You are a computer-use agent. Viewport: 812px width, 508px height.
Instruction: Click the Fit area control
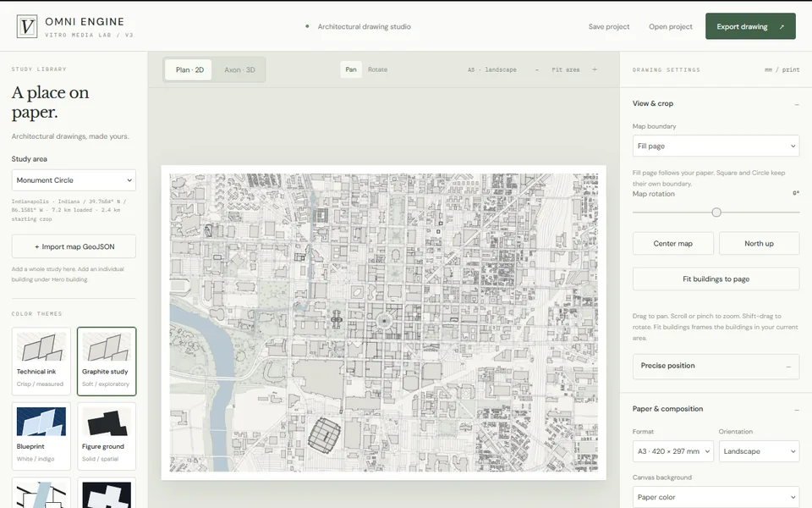click(x=566, y=69)
